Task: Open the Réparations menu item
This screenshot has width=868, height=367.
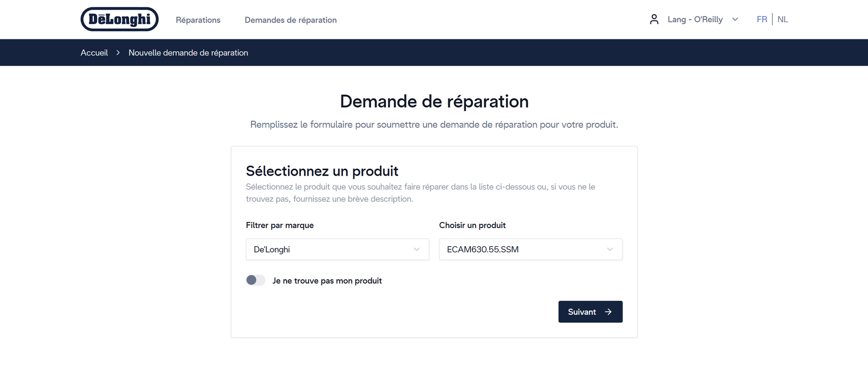Action: tap(198, 20)
